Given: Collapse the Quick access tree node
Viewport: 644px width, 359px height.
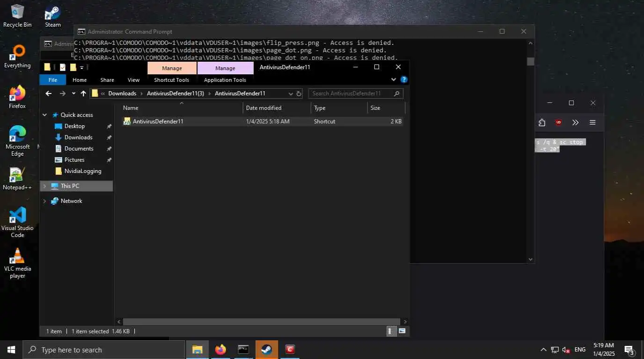Looking at the screenshot, I should click(x=45, y=115).
